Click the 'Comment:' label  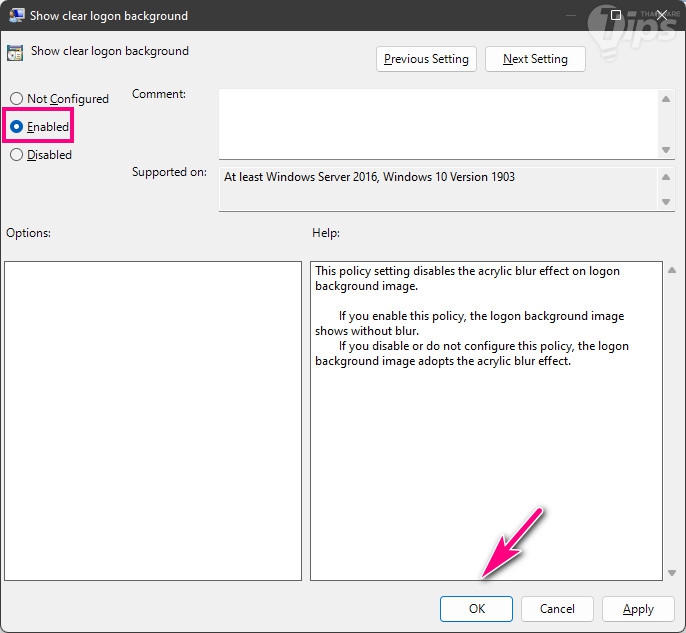(159, 94)
